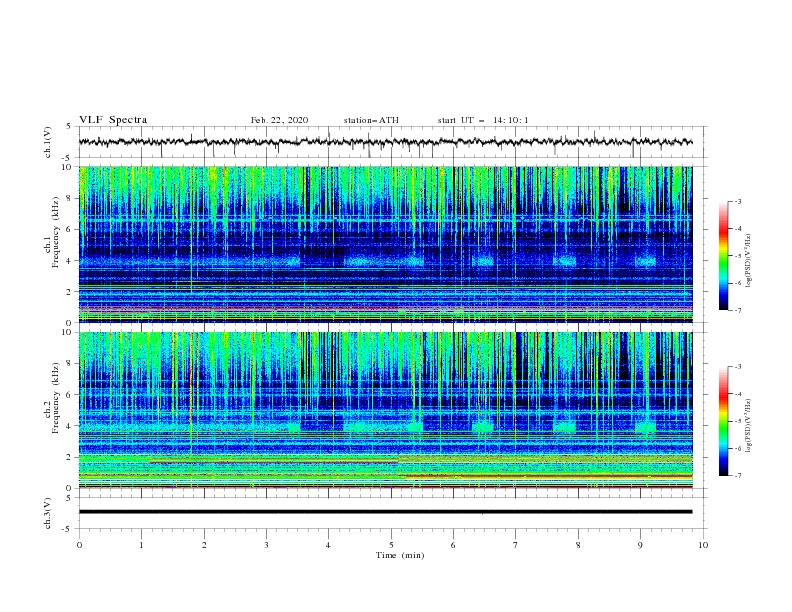Click the "-7" tick on lower colorbar
Screen dimensions: 792x612
pos(737,476)
